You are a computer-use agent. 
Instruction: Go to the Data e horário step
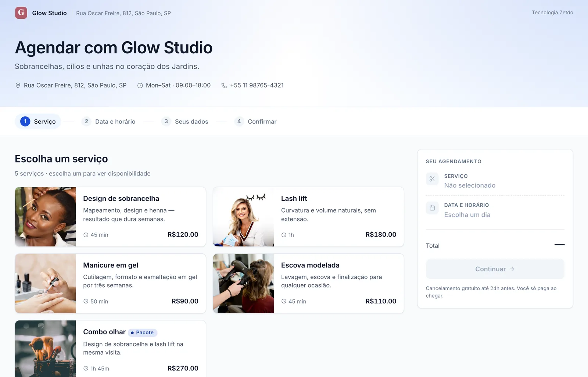click(108, 121)
